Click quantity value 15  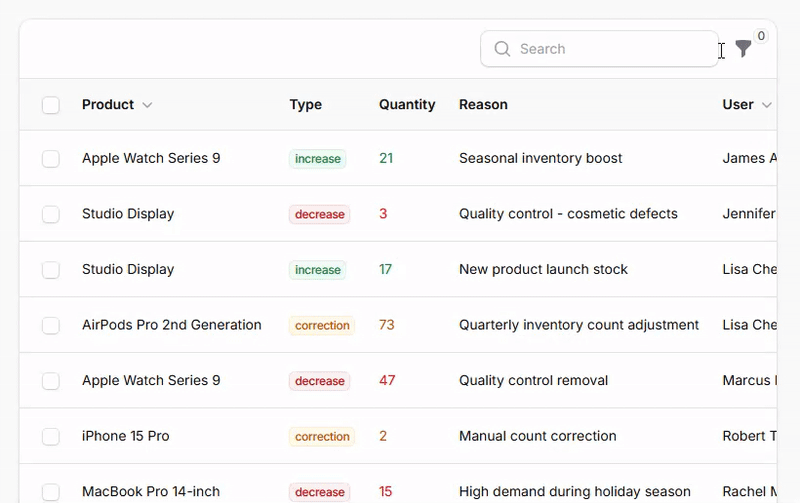pos(385,492)
